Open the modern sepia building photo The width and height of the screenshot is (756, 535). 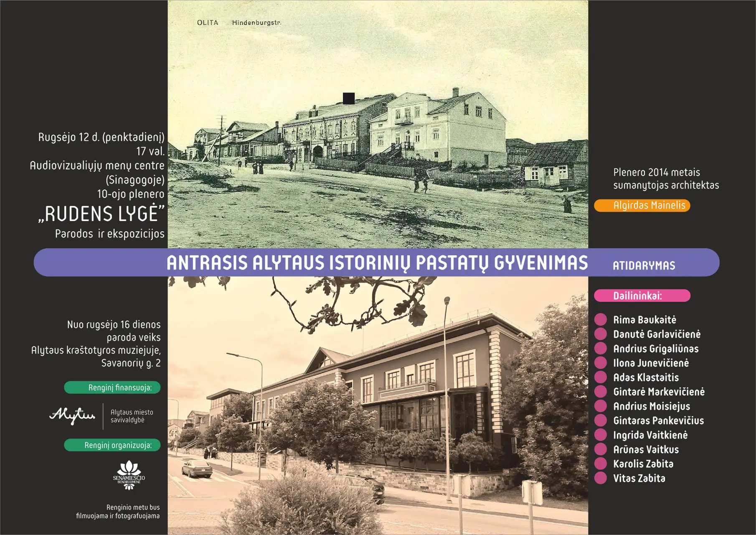click(378, 405)
